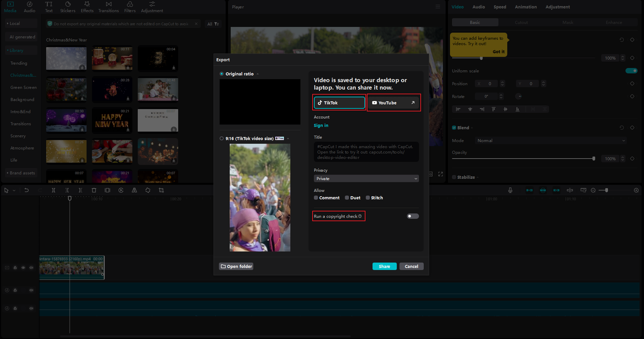Select the Basic sub-tab
The height and width of the screenshot is (339, 644).
click(x=475, y=23)
